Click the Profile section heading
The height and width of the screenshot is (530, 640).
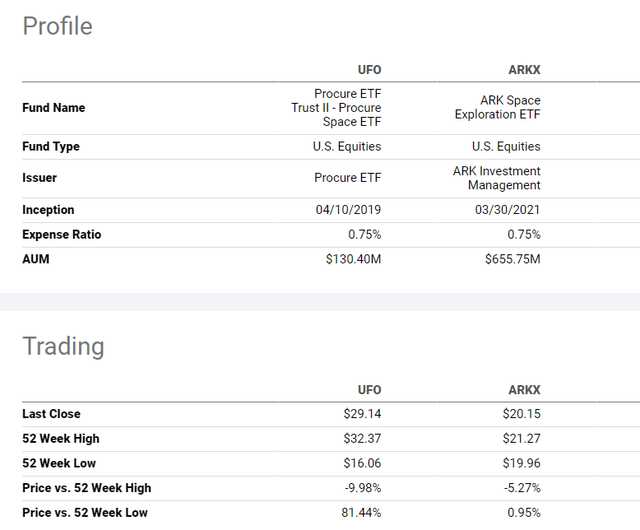click(58, 26)
